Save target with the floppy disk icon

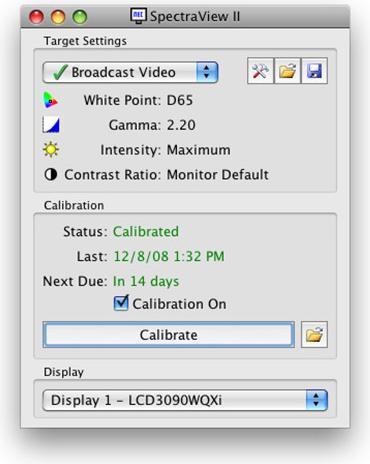314,71
